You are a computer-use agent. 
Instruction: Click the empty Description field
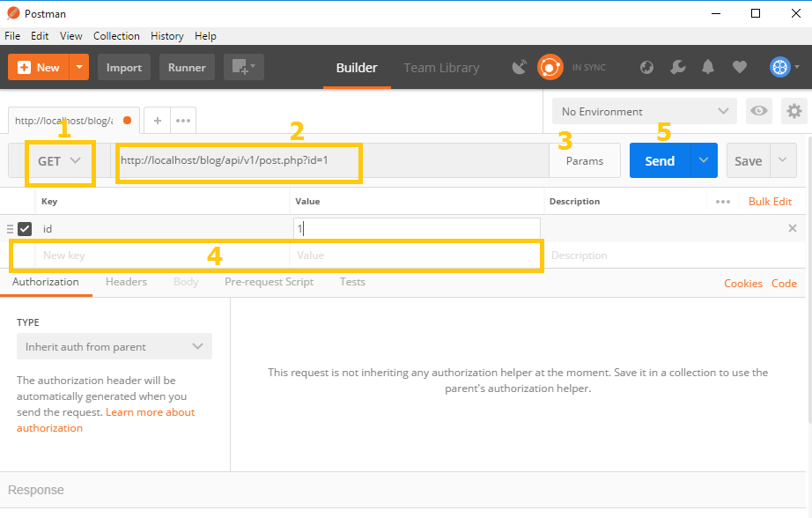click(x=675, y=255)
